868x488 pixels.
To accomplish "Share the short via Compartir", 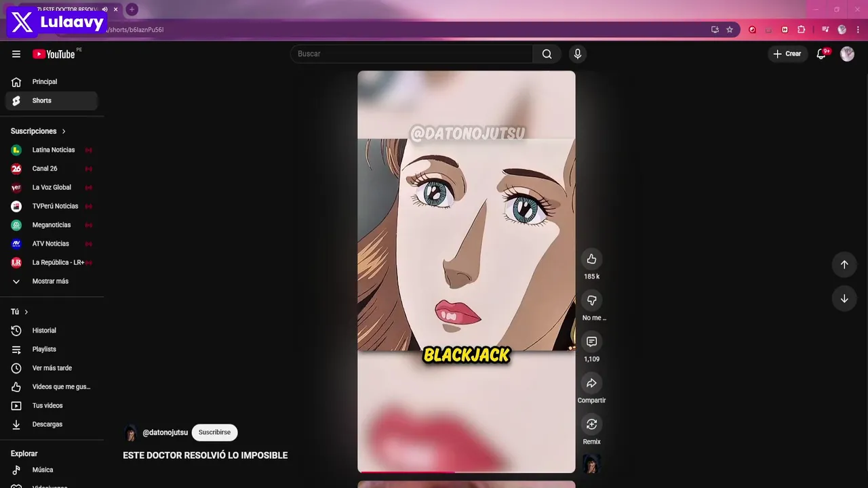I will click(592, 383).
